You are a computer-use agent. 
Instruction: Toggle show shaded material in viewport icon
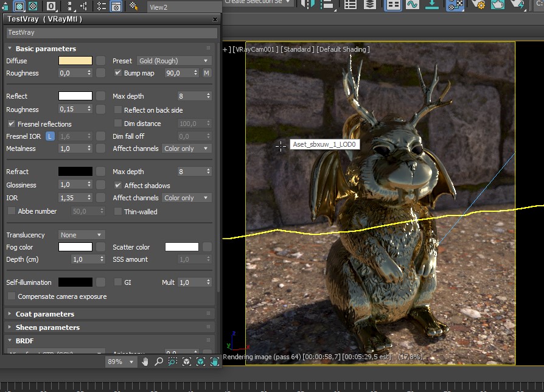tap(19, 6)
